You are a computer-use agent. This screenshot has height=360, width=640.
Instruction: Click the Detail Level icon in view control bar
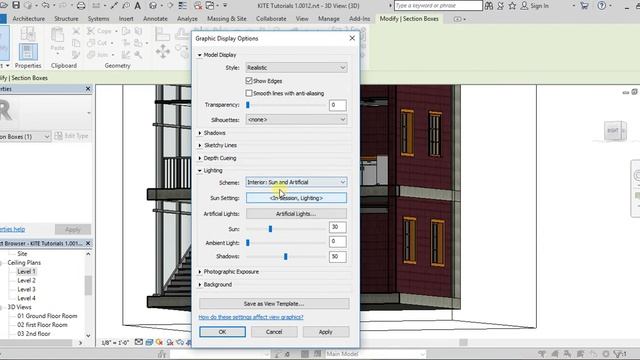(139, 342)
